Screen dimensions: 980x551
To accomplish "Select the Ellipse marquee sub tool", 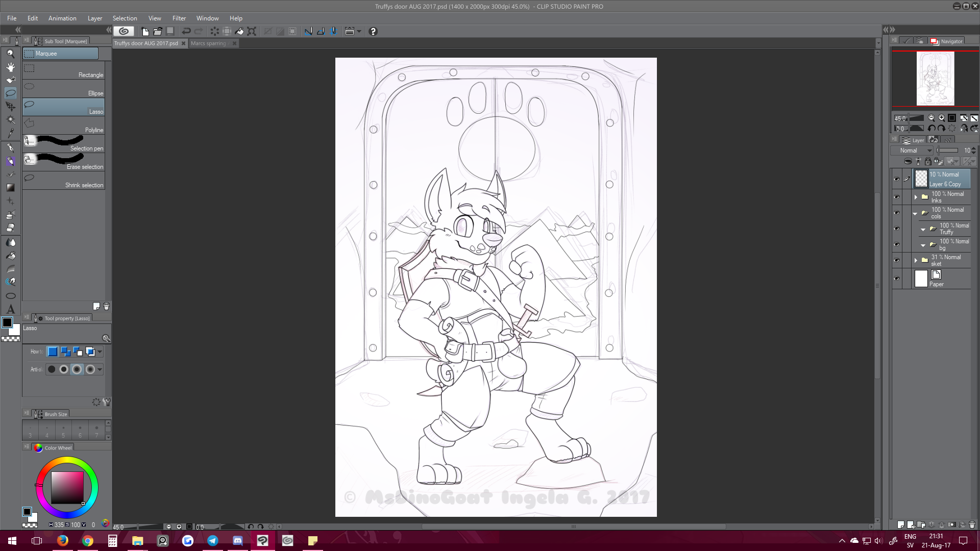I will click(63, 88).
